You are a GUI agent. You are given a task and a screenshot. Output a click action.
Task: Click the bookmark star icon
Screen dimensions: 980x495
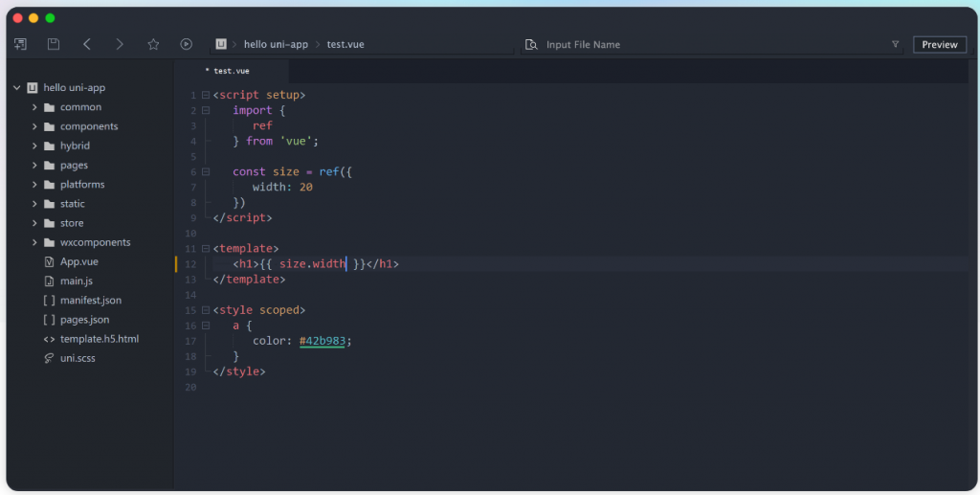coord(153,44)
